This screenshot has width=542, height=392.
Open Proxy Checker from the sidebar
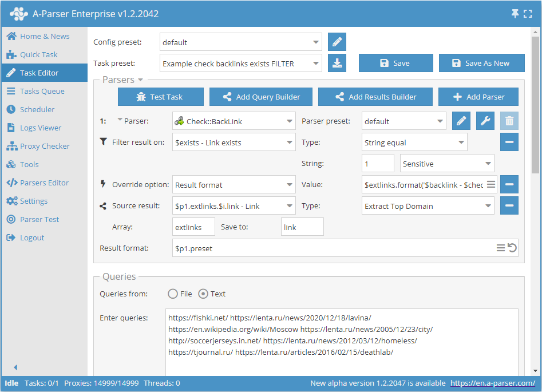coord(45,146)
